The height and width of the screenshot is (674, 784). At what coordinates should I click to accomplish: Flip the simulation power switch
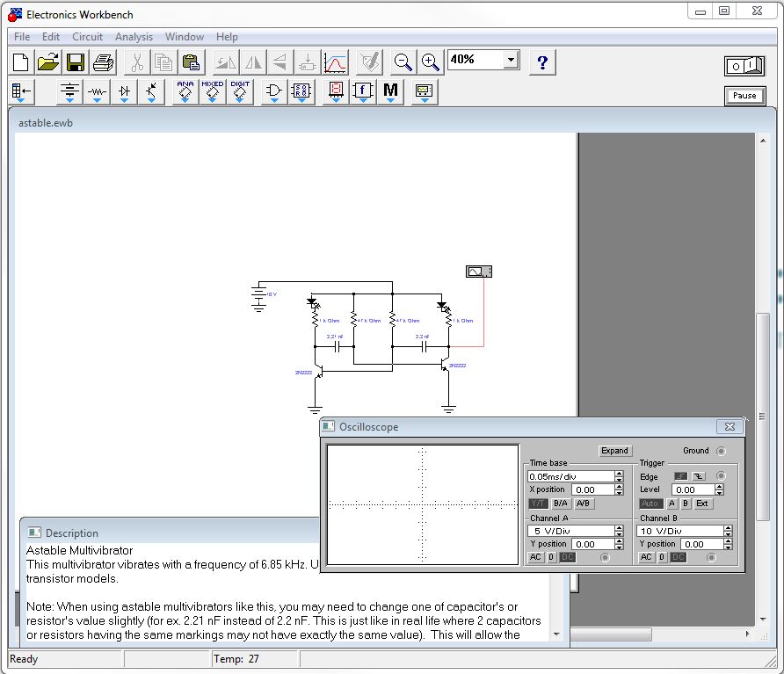[744, 66]
